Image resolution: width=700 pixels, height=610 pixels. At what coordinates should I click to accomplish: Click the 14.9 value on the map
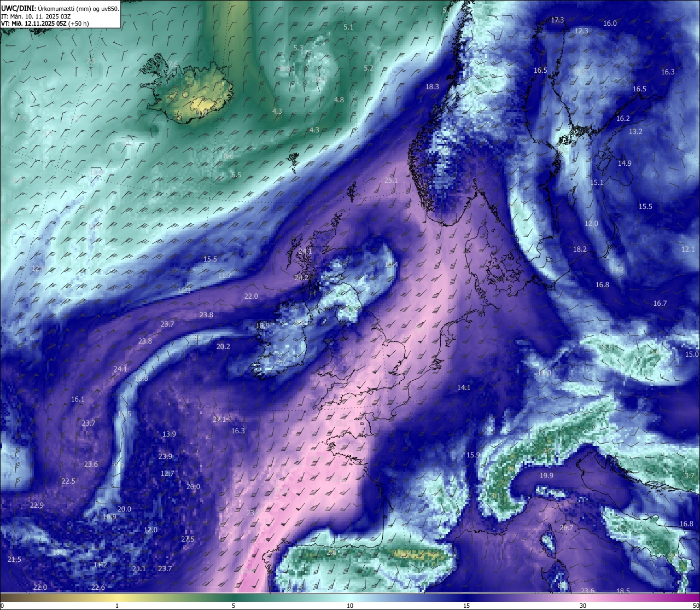pos(625,164)
